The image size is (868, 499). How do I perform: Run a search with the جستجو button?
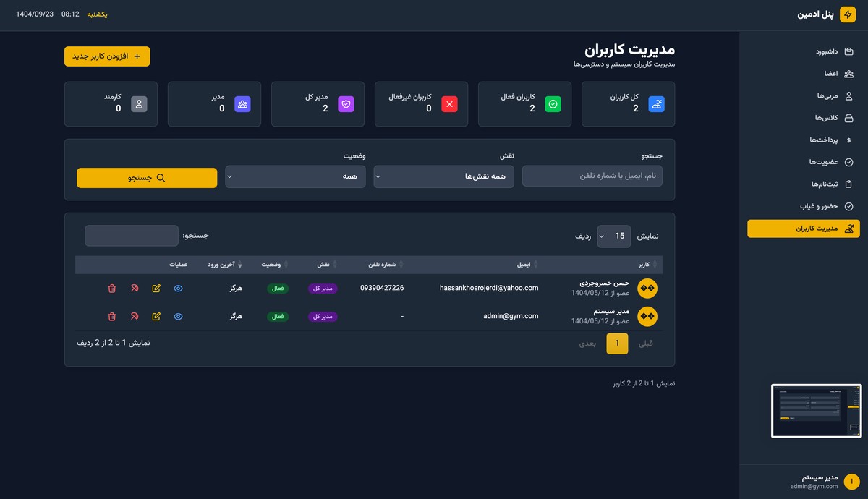pyautogui.click(x=147, y=177)
